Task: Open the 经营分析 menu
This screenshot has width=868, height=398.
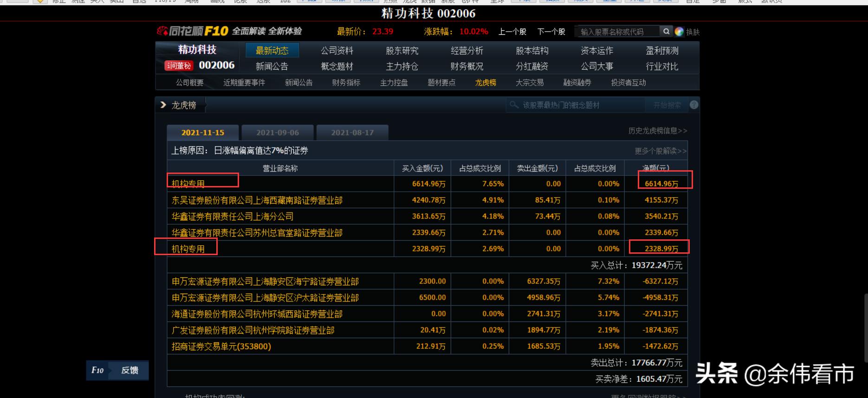Action: (467, 51)
